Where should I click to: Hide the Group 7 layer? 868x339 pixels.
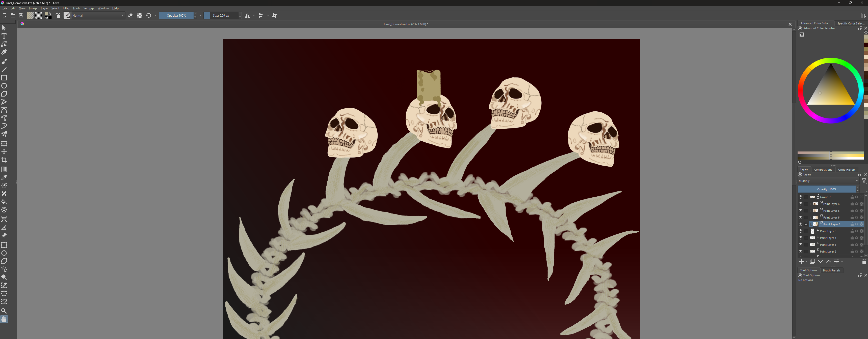[x=800, y=197]
